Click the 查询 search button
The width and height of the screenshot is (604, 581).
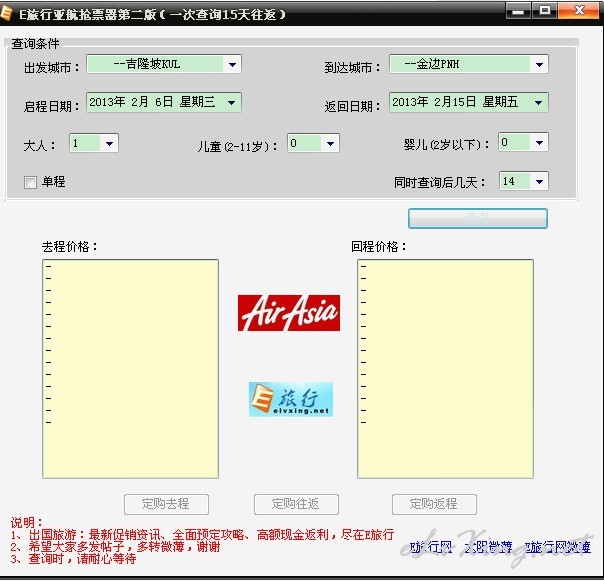click(478, 218)
